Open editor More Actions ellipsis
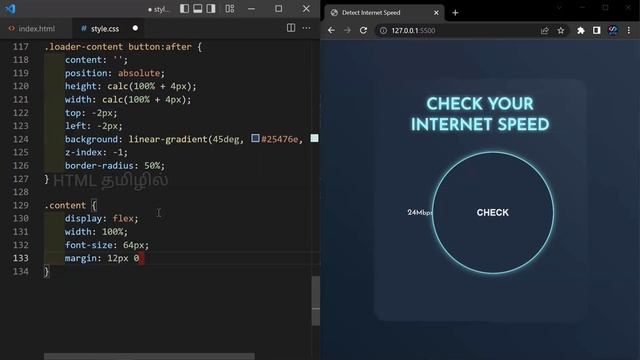The width and height of the screenshot is (640, 360). tap(307, 28)
